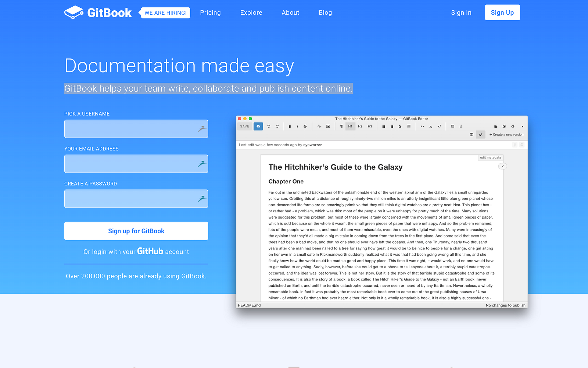
Task: Click the Sign In link
Action: tap(461, 13)
